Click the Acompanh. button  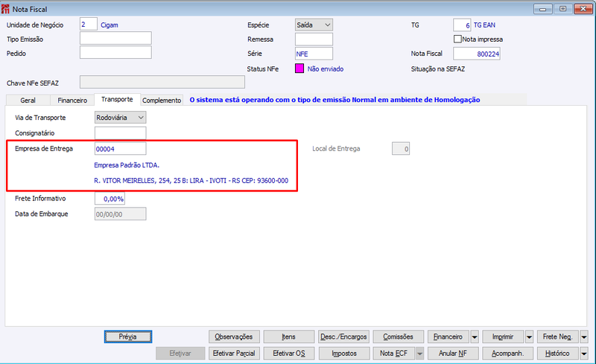tap(508, 354)
